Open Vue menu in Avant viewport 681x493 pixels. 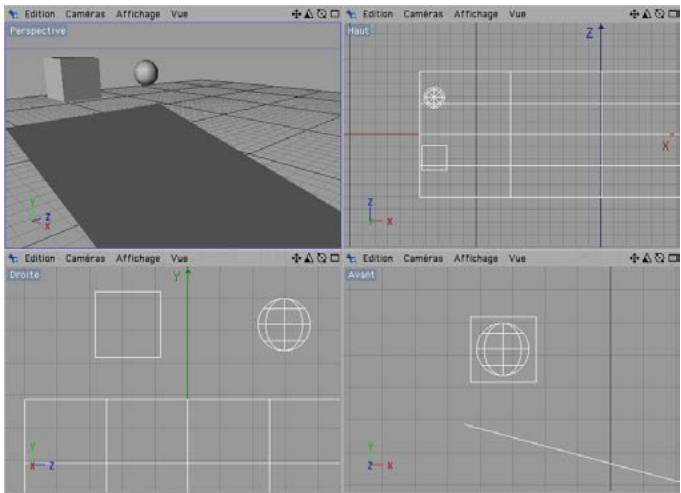point(517,258)
